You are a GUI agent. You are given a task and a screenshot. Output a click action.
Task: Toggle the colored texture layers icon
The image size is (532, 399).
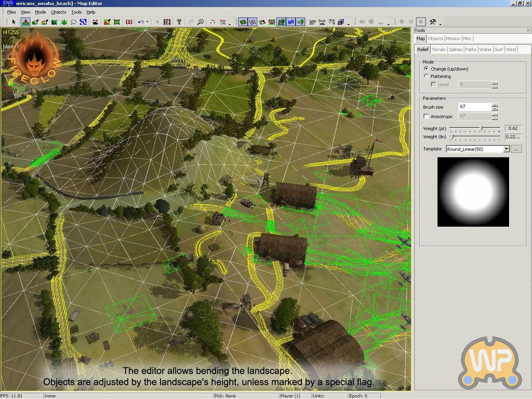262,22
